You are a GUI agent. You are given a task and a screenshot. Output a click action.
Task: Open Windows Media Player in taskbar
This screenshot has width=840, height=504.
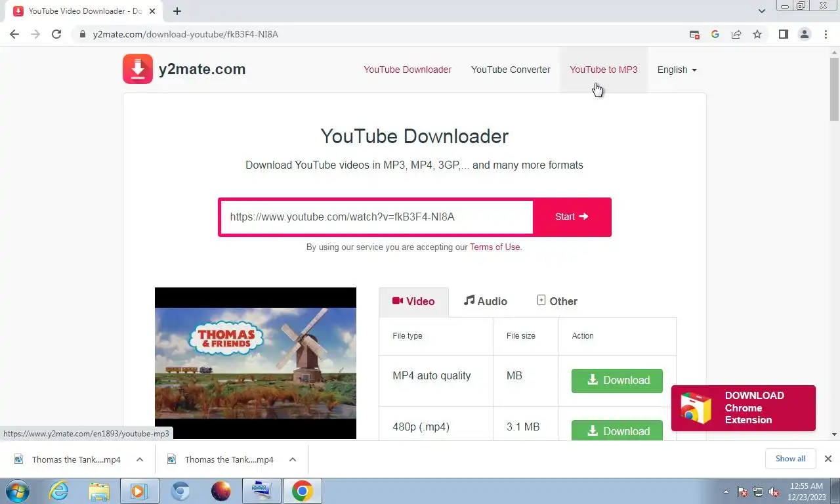139,491
